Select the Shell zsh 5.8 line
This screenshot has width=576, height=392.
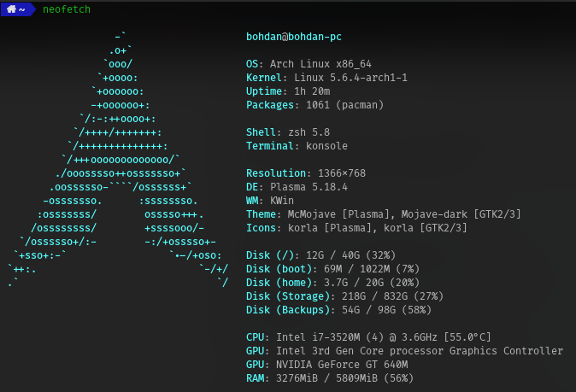pos(288,132)
